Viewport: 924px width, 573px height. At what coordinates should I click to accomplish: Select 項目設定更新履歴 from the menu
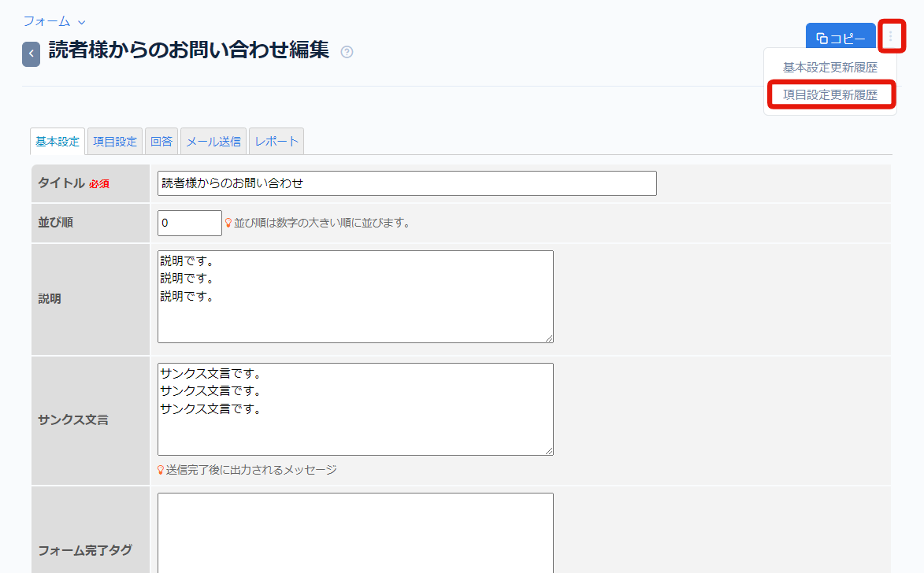[x=829, y=94]
